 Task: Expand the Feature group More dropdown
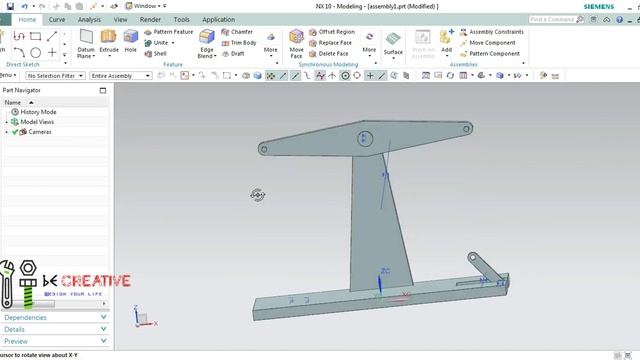[x=270, y=43]
